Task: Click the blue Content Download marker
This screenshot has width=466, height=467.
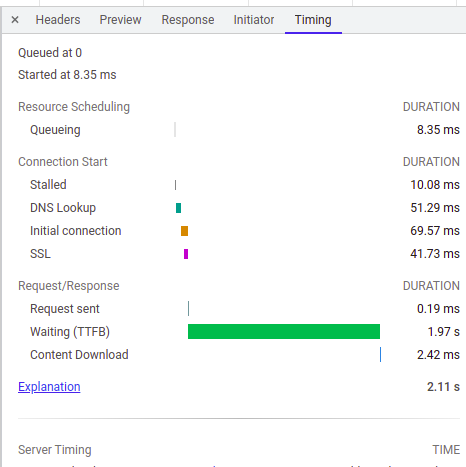Action: pos(380,355)
